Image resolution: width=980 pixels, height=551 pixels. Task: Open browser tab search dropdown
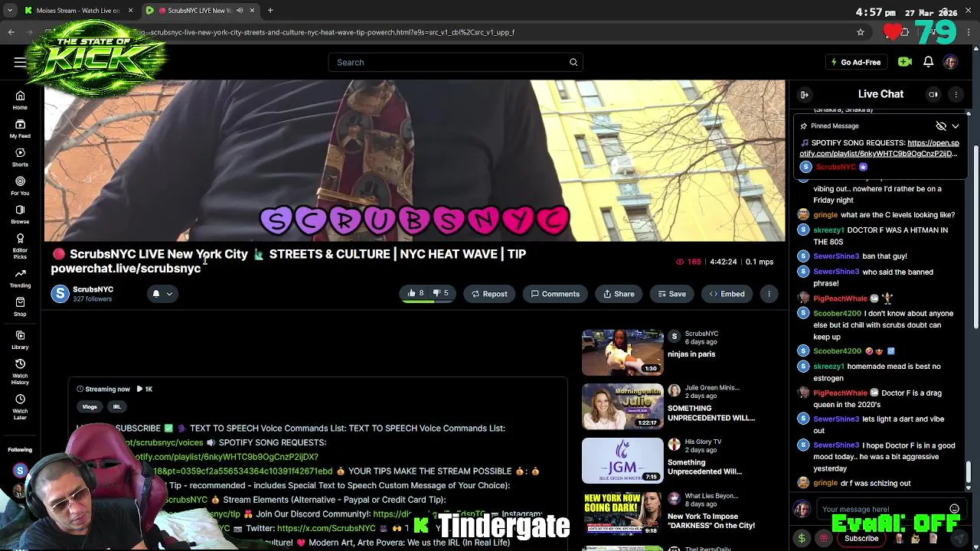(9, 11)
